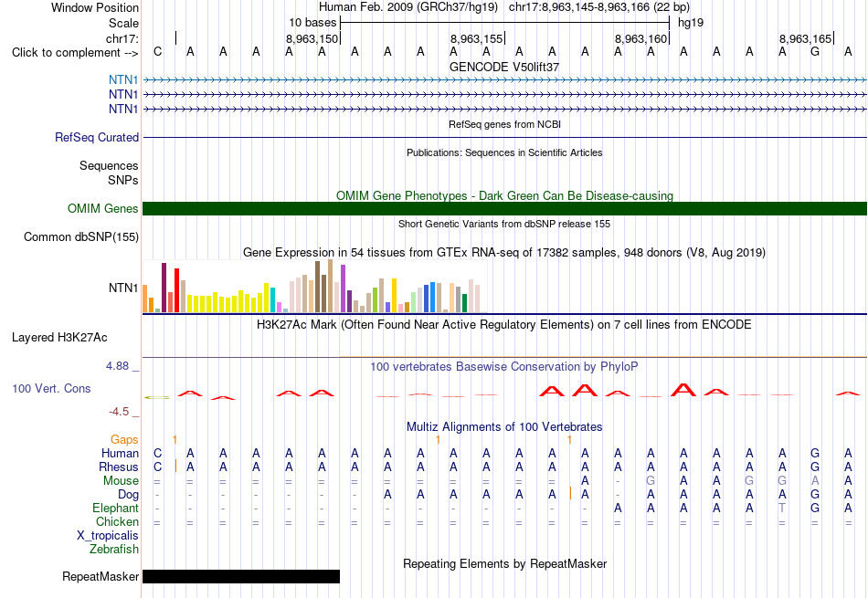Screen dimensions: 868x598
Task: Click the 'Click to complement -->' label
Action: [75, 53]
